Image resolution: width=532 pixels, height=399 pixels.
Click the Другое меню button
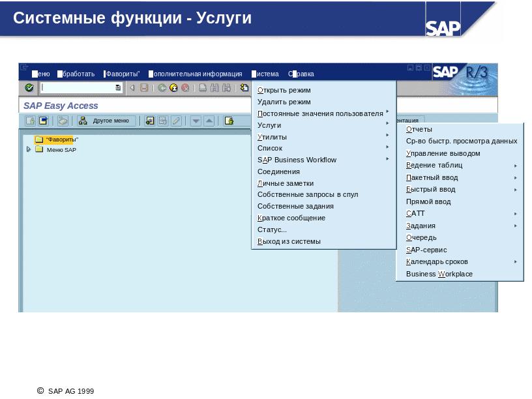(x=106, y=121)
